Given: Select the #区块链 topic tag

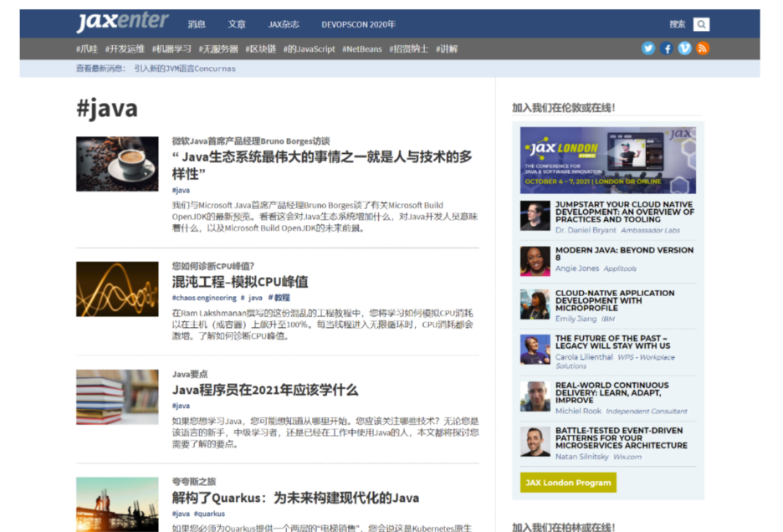Looking at the screenshot, I should (261, 49).
